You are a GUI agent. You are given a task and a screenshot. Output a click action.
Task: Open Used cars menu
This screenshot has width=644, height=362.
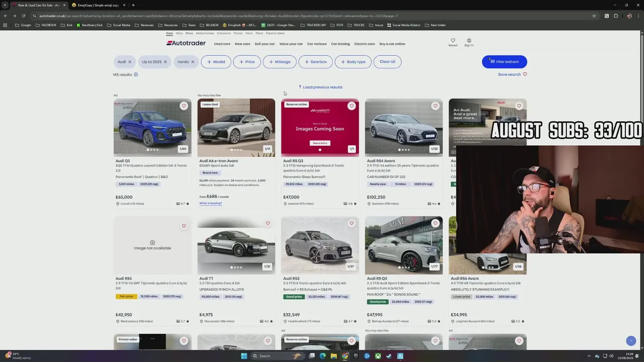tap(222, 44)
